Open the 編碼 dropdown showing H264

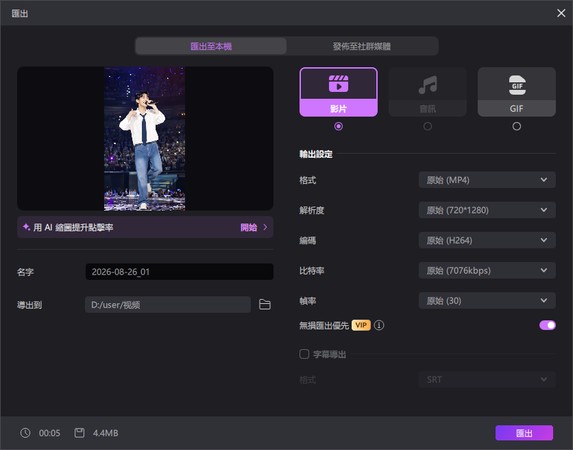coord(487,240)
